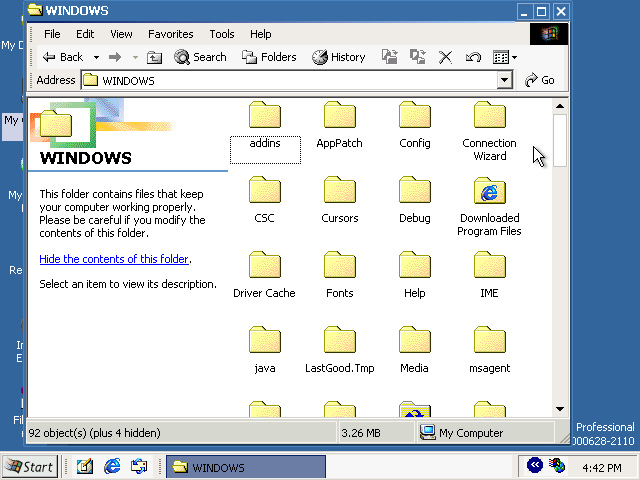The height and width of the screenshot is (480, 640).
Task: Click the 4:42 PM clock
Action: pos(602,467)
